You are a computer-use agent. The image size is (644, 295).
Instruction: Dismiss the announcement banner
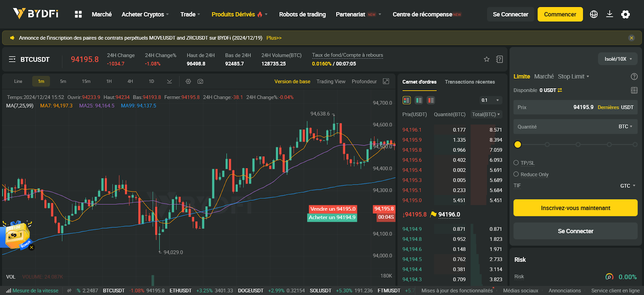632,38
